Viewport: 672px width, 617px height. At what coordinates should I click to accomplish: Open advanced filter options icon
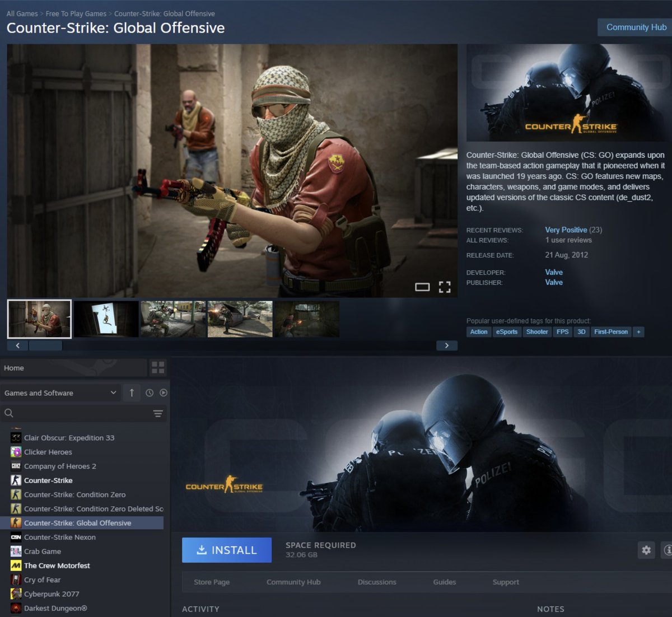pos(158,414)
